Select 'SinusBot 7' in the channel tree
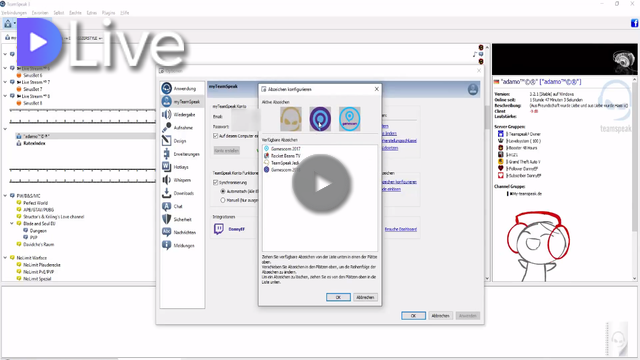This screenshot has height=360, width=640. point(33,89)
